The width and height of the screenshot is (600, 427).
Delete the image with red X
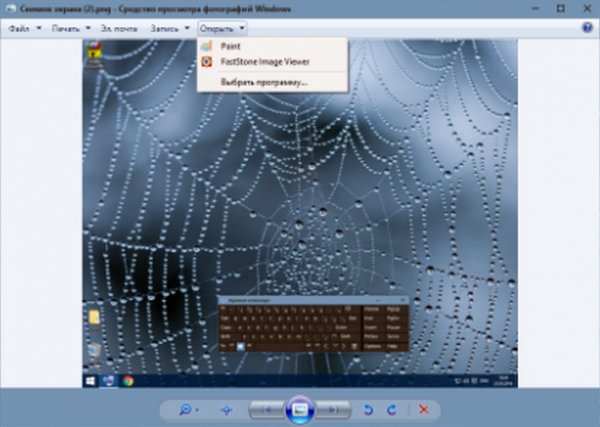(x=424, y=410)
